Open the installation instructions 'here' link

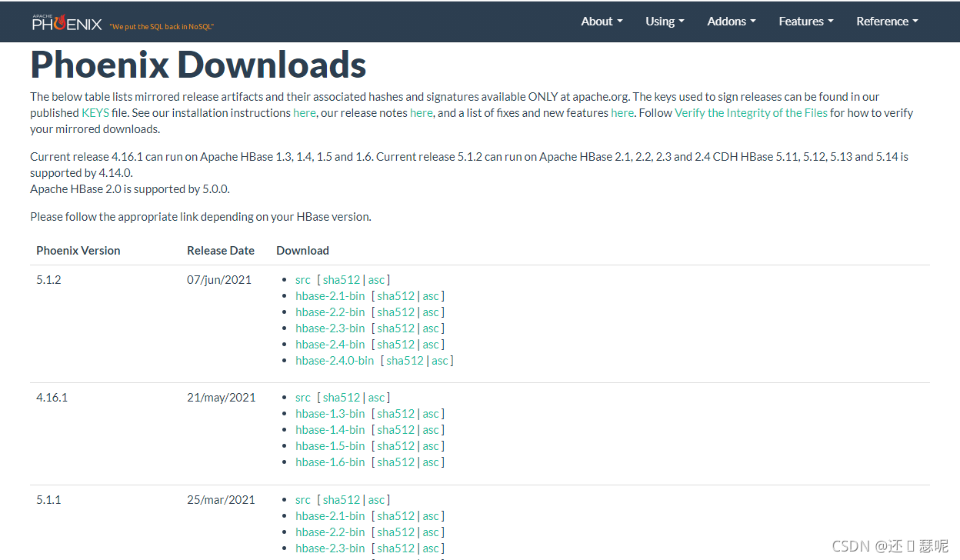coord(304,112)
